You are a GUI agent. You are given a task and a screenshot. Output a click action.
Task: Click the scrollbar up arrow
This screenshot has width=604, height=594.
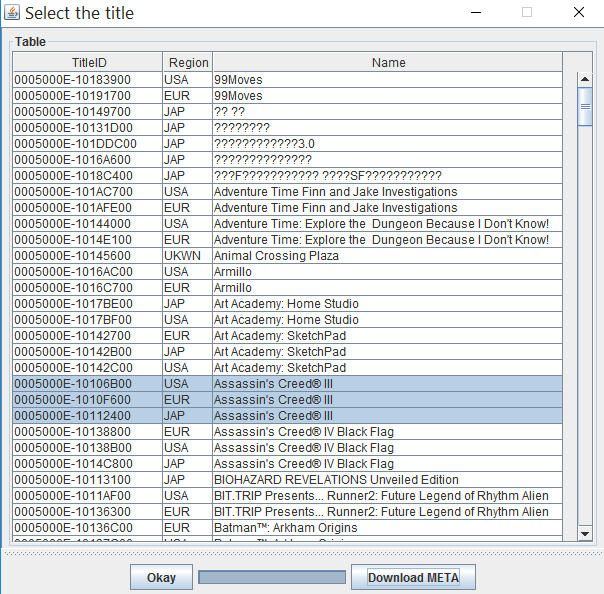tap(585, 79)
